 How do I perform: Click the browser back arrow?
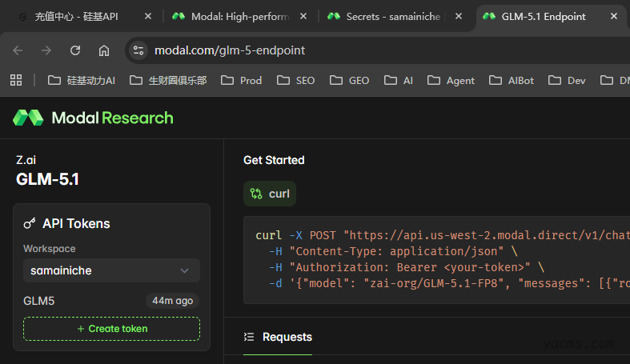(18, 50)
